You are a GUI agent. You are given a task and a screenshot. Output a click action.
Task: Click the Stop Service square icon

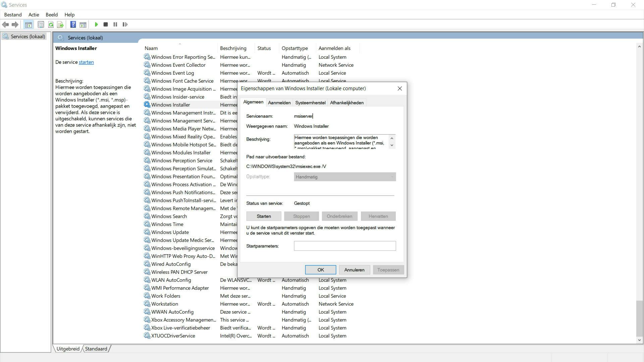tap(106, 24)
